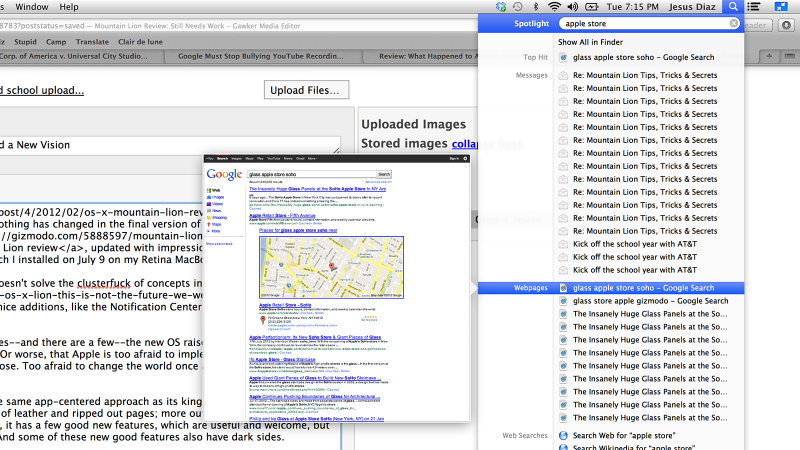Viewport: 800px width, 450px height.
Task: Choose Search Wikipedia for "apple store"
Action: coord(634,447)
